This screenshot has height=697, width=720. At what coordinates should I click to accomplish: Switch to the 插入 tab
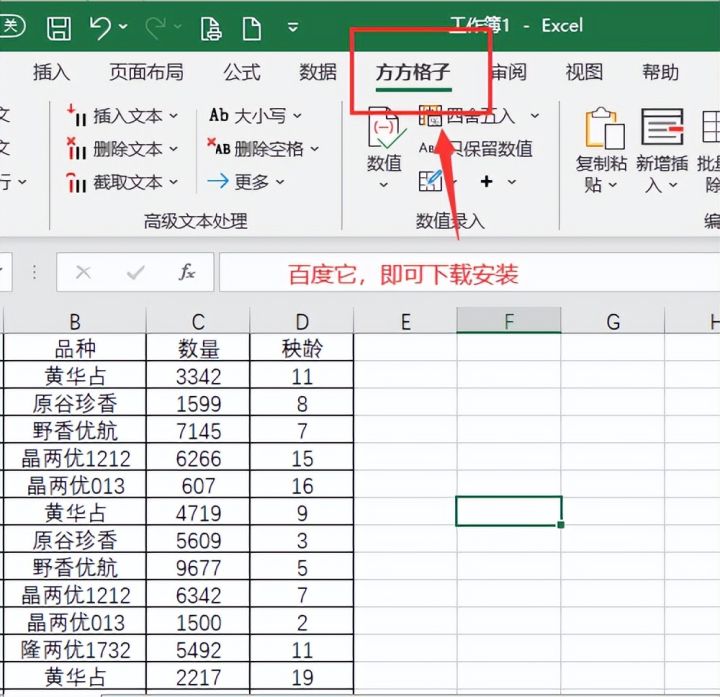pyautogui.click(x=51, y=72)
